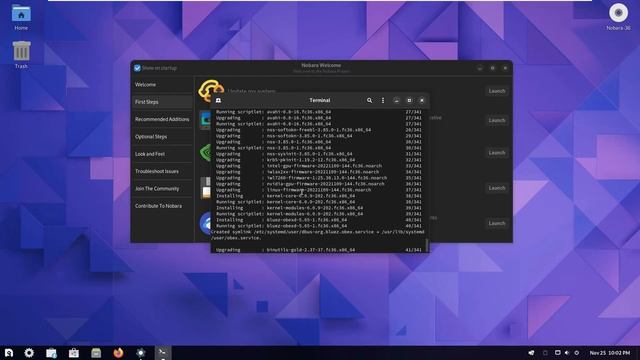Click the display tray icon in taskbar
The width and height of the screenshot is (640, 360).
click(557, 353)
